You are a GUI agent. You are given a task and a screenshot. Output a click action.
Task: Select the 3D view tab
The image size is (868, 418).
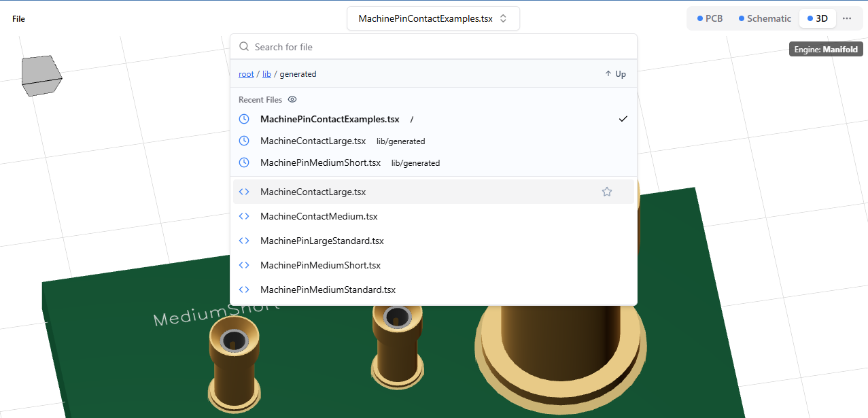(817, 18)
